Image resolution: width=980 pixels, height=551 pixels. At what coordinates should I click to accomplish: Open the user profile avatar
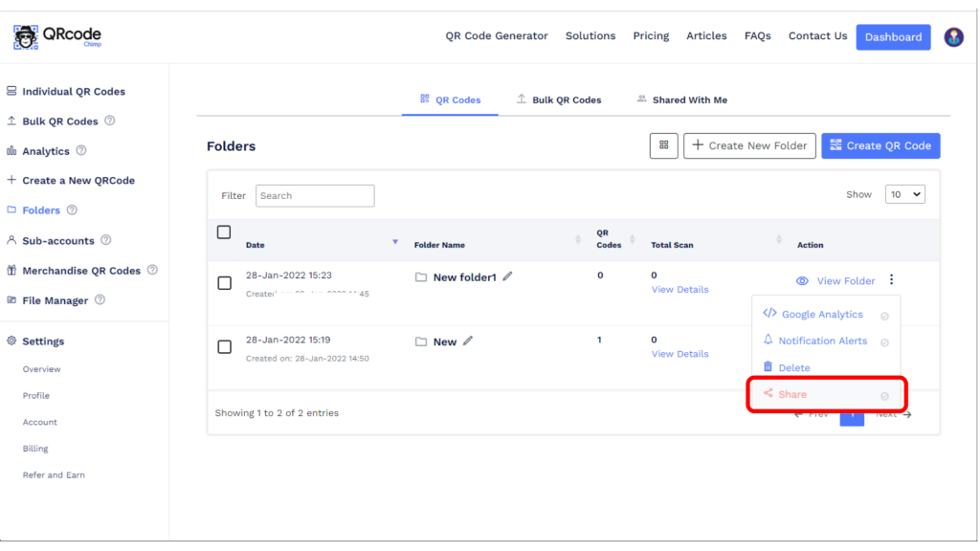click(954, 37)
